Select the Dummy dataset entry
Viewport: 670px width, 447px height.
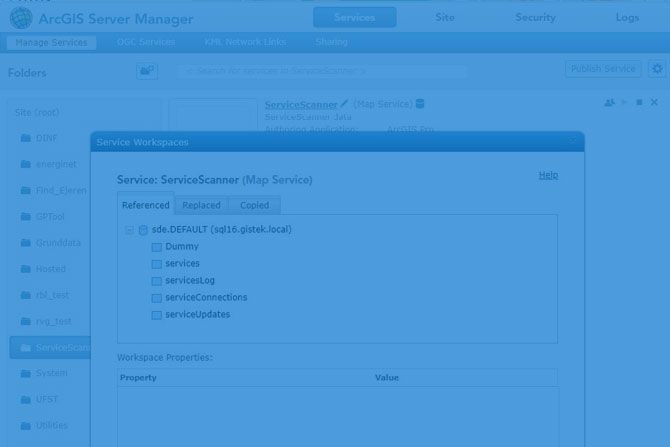point(182,247)
